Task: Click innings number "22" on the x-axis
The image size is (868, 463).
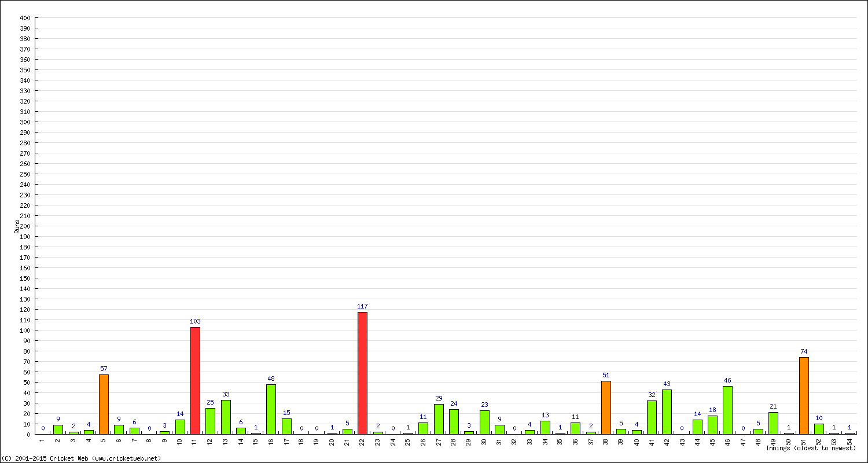Action: pyautogui.click(x=362, y=441)
